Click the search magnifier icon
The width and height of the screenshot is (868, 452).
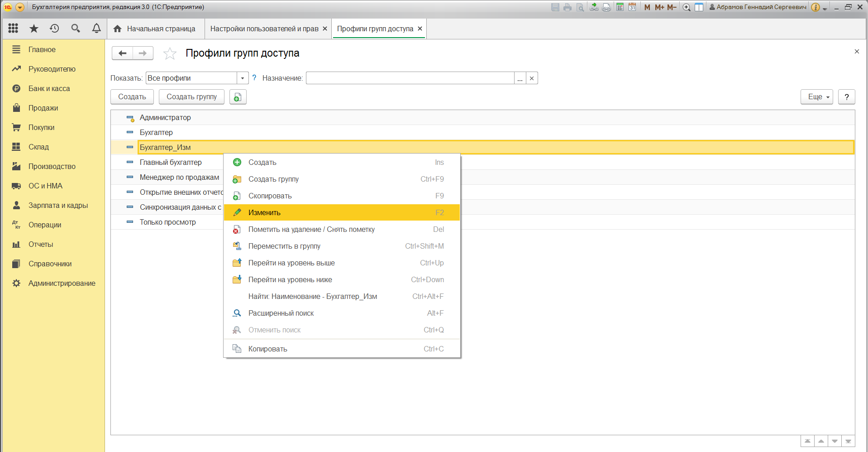tap(76, 29)
